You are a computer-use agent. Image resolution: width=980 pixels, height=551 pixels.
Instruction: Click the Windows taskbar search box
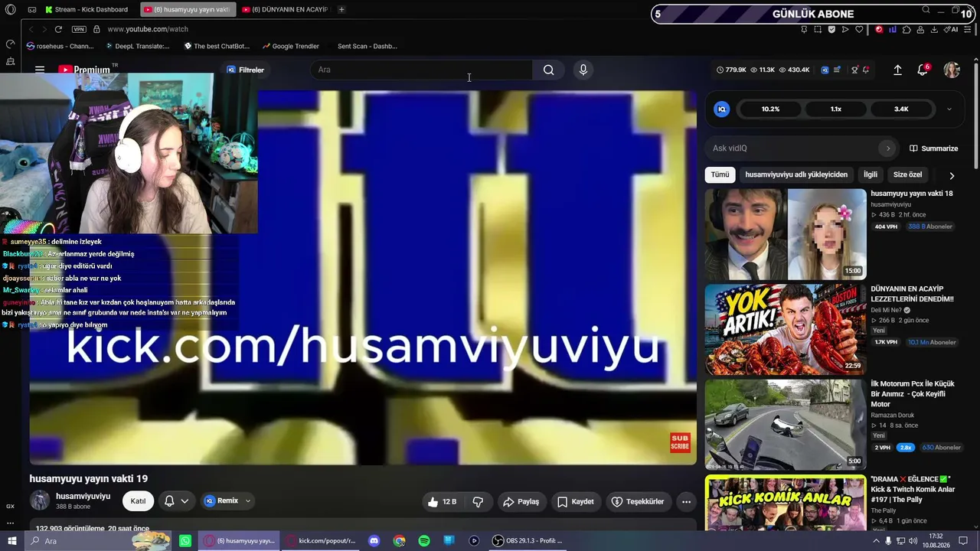pyautogui.click(x=98, y=541)
